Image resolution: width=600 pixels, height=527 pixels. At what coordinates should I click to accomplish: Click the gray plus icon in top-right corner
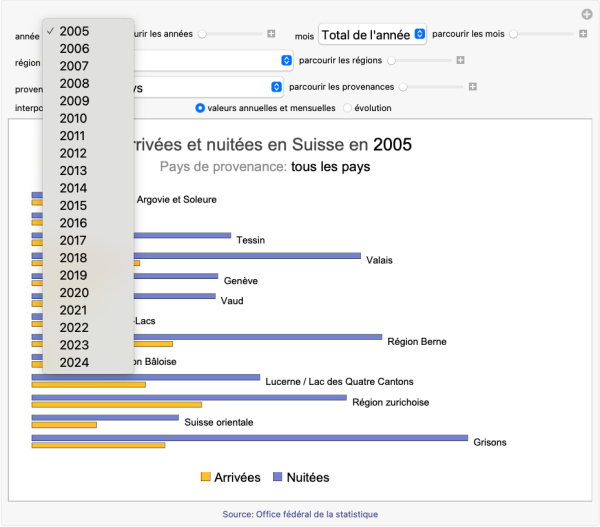(587, 14)
